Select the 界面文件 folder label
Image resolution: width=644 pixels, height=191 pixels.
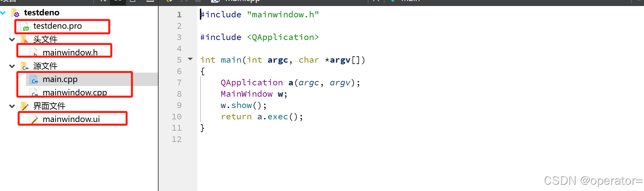49,106
